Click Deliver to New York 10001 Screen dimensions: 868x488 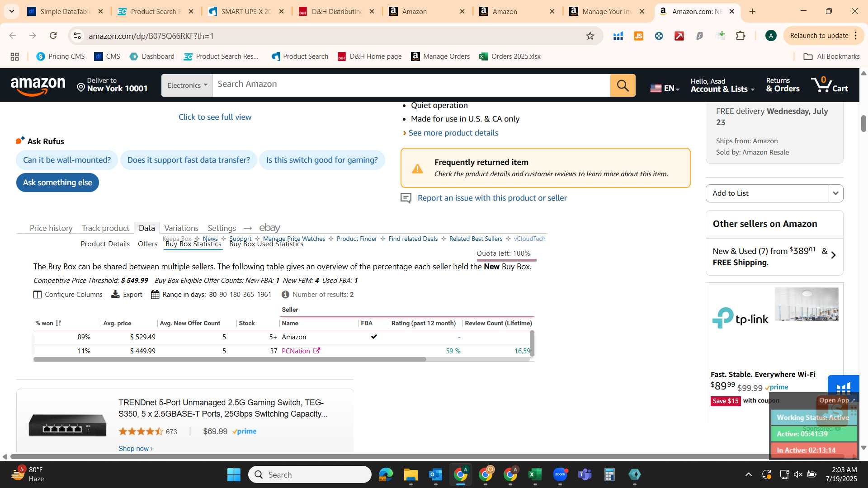pos(112,85)
